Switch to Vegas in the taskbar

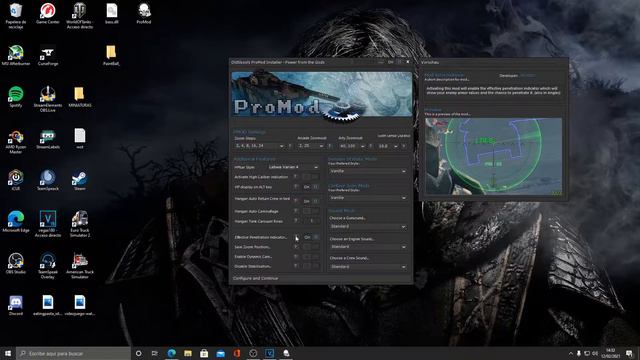click(x=269, y=353)
